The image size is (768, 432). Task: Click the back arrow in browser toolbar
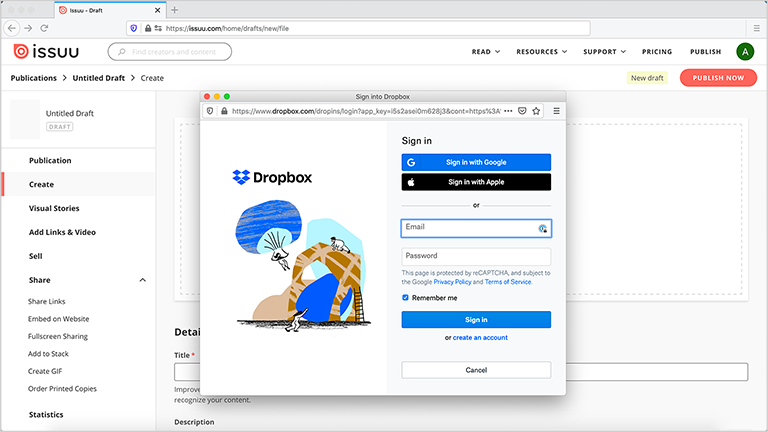point(12,29)
